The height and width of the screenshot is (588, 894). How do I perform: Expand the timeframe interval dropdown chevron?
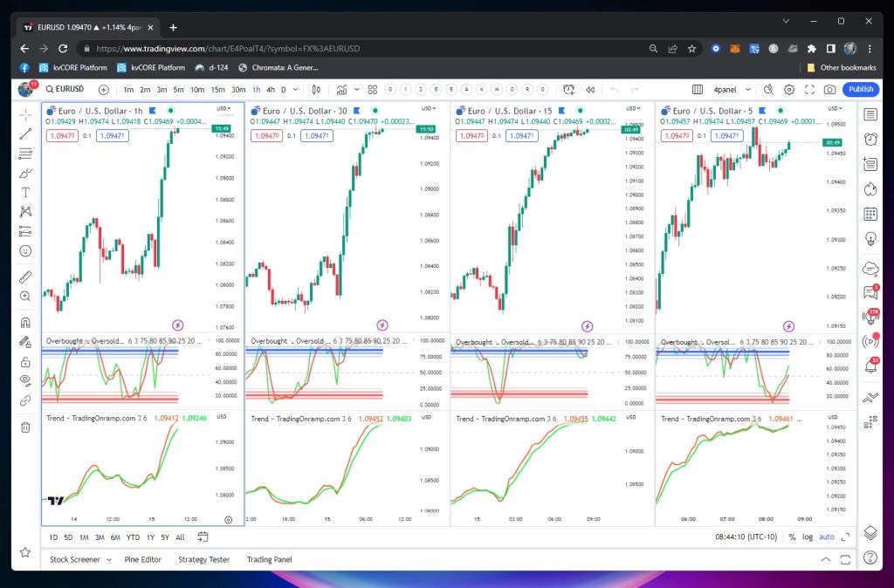[296, 89]
